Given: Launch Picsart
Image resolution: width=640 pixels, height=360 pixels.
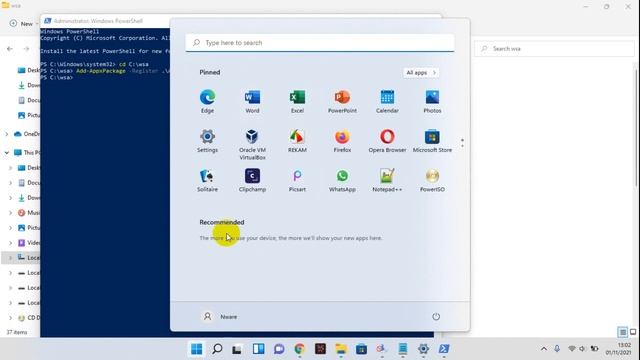Looking at the screenshot, I should [x=297, y=180].
